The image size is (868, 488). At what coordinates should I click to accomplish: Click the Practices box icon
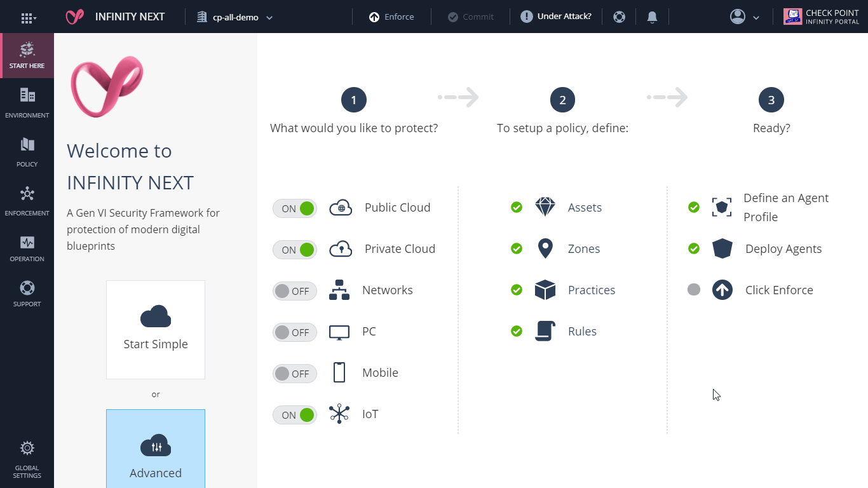[x=545, y=290]
